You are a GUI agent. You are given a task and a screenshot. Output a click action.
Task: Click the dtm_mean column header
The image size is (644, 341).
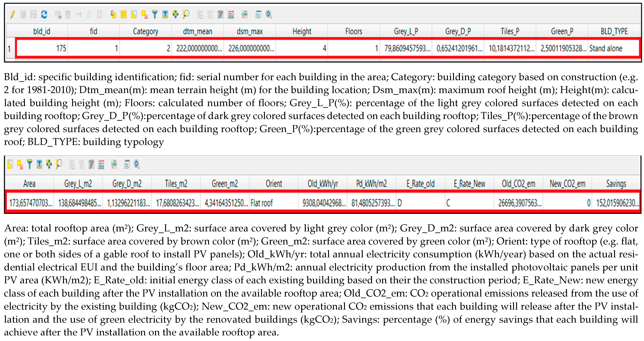[x=197, y=31]
